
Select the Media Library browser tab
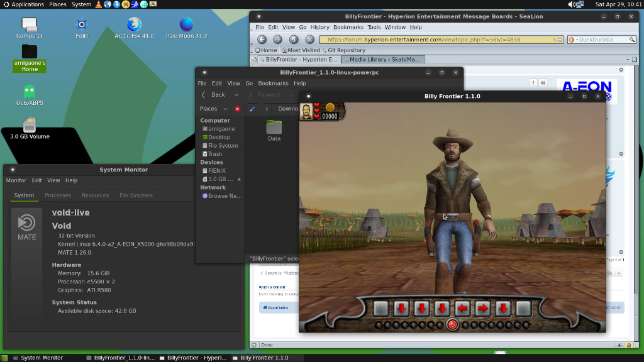tap(382, 60)
